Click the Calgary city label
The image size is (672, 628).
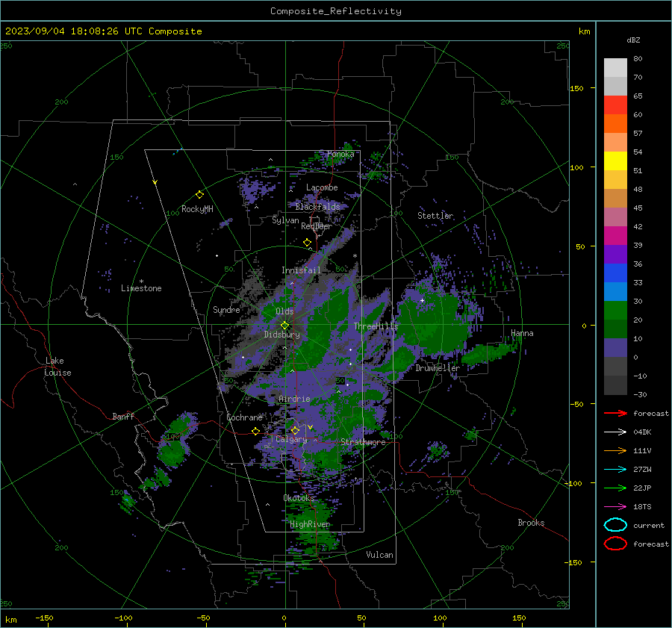pyautogui.click(x=291, y=439)
